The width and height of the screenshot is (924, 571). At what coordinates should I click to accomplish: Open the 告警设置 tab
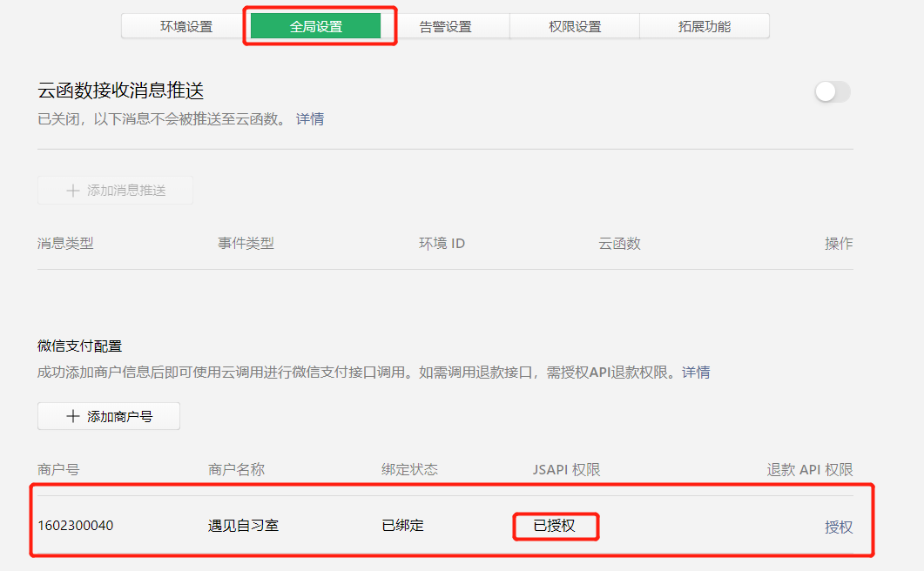click(x=445, y=26)
